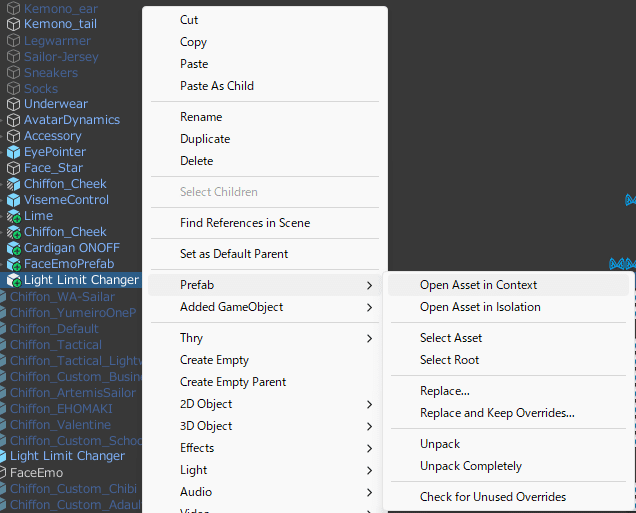Expand the Added GameObject submenu
The image size is (636, 513).
[231, 307]
